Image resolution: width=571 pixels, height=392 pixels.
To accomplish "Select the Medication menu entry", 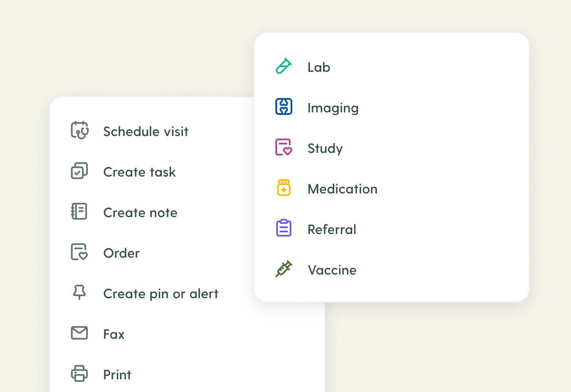I will (343, 189).
